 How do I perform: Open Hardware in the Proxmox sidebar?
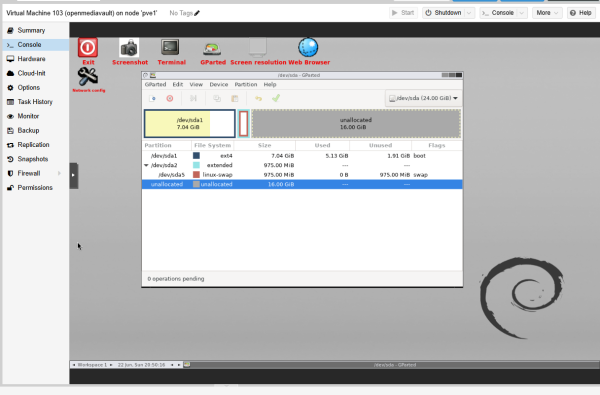tap(36, 59)
